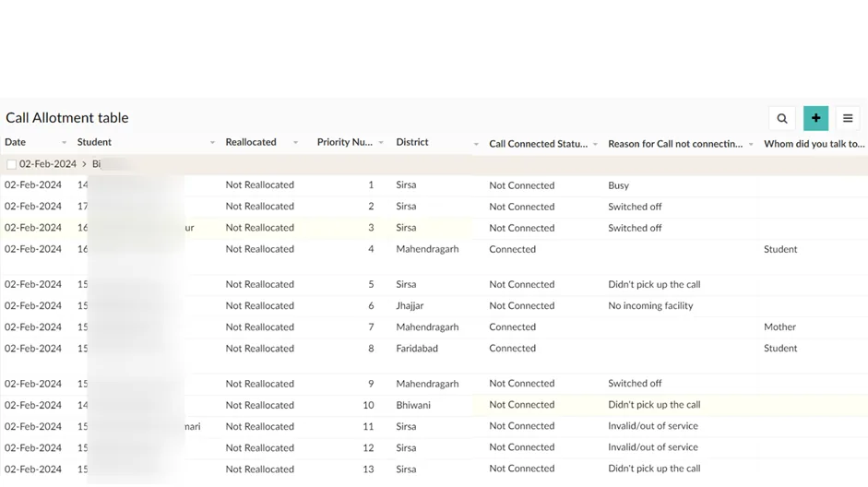
Task: Select Not Connected in Bhiwani row
Action: [521, 405]
